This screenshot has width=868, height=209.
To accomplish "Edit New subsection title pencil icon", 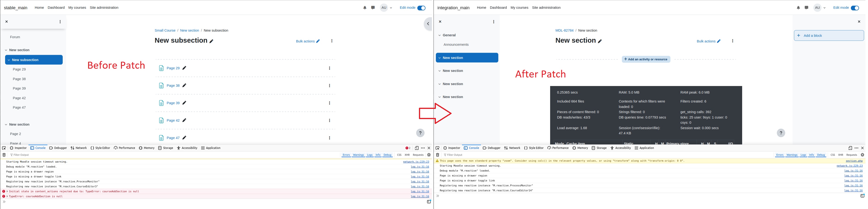I will (x=211, y=41).
